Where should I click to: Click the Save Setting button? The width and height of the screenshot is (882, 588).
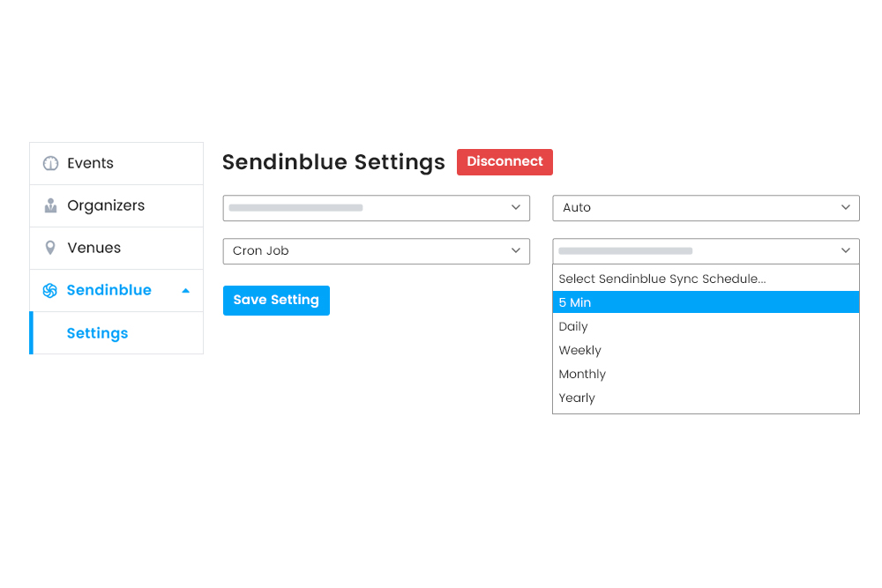(x=276, y=300)
